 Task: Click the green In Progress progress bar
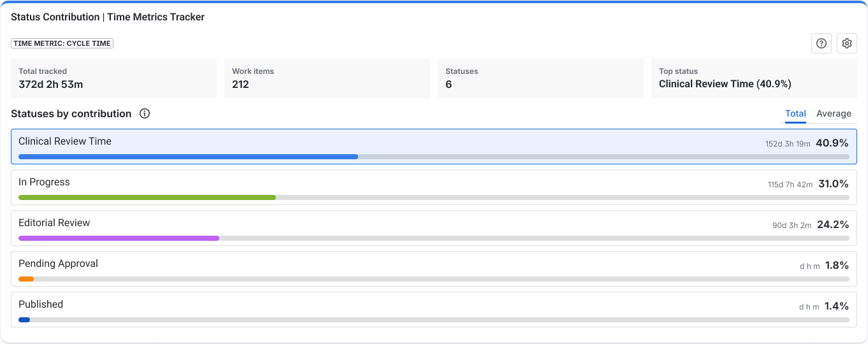[147, 197]
